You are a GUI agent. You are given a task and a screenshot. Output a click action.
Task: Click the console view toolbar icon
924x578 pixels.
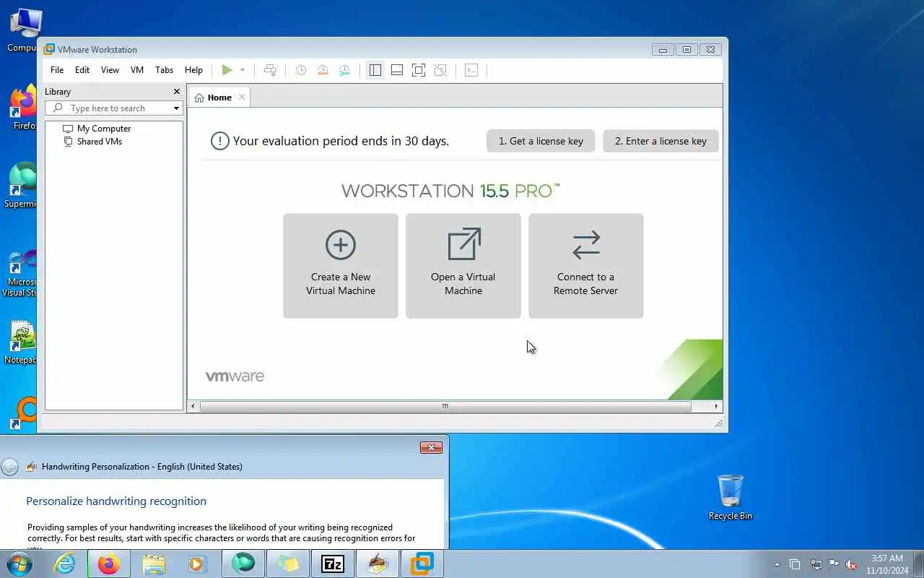coord(471,70)
